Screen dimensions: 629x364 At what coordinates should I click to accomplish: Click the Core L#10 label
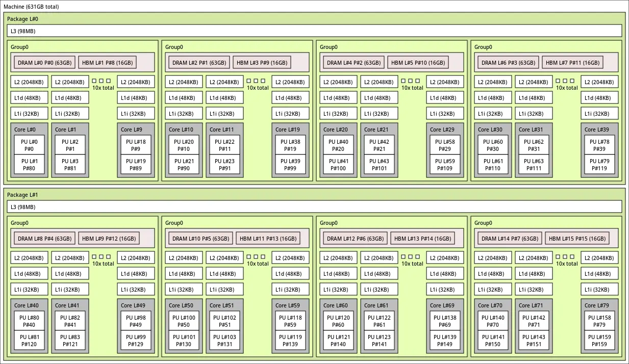click(x=181, y=129)
